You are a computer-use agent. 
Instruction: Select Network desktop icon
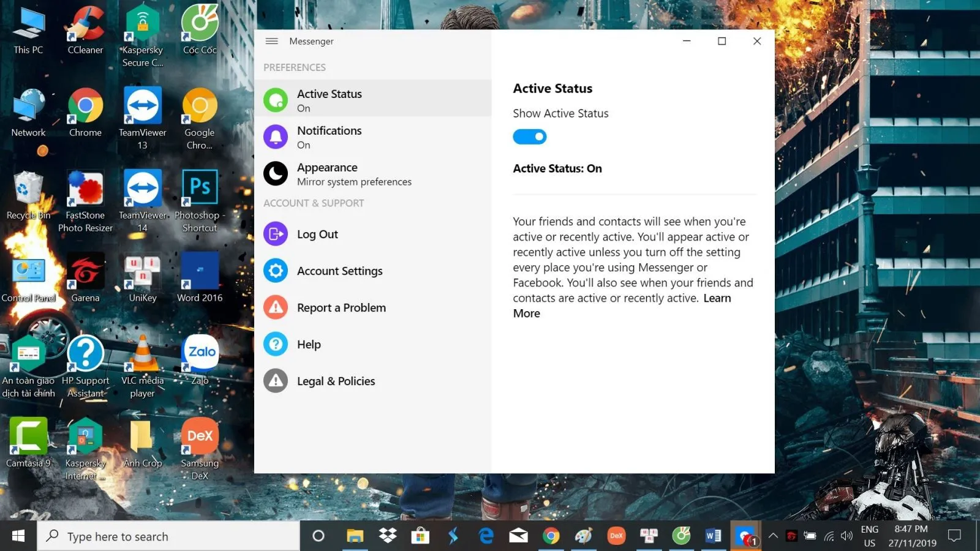click(x=28, y=113)
